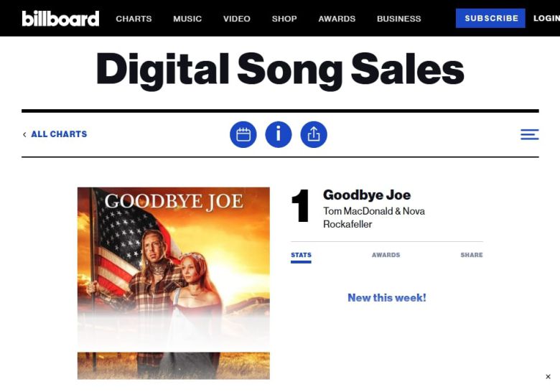
Task: Open the Shop menu item
Action: pyautogui.click(x=284, y=19)
